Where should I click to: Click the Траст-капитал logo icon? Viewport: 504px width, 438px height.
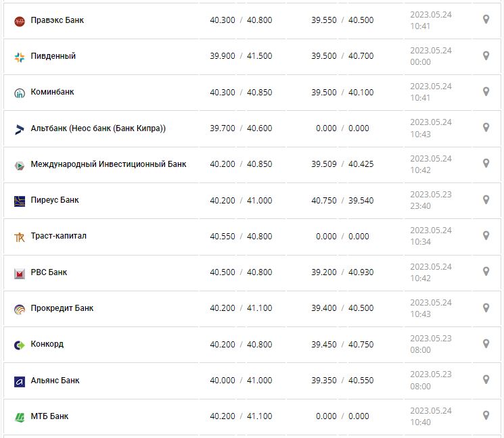(19, 237)
